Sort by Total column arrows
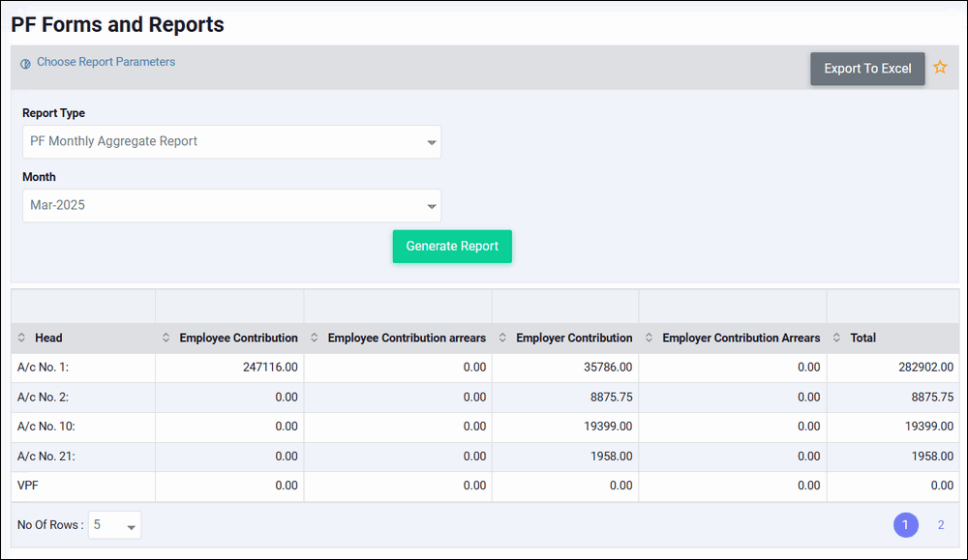968x560 pixels. coord(836,338)
